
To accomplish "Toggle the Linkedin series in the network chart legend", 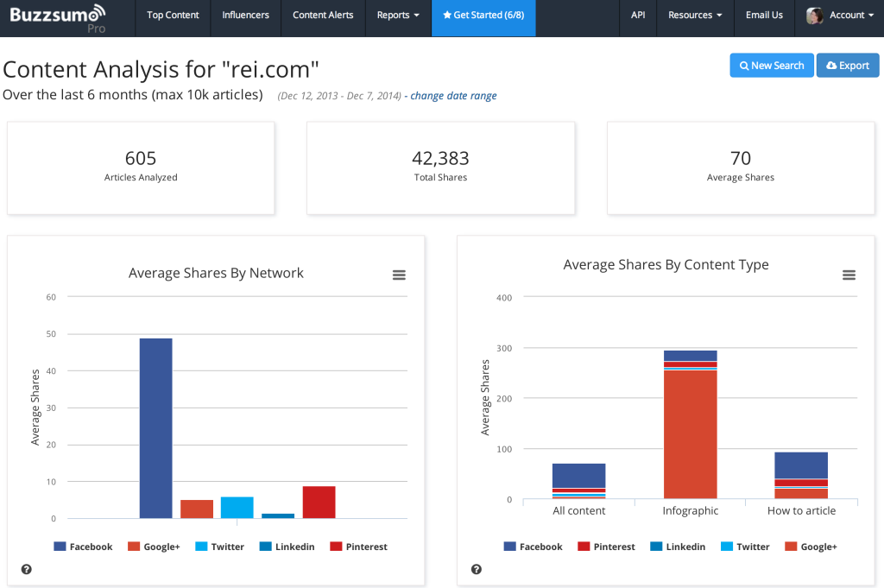I will tap(287, 547).
